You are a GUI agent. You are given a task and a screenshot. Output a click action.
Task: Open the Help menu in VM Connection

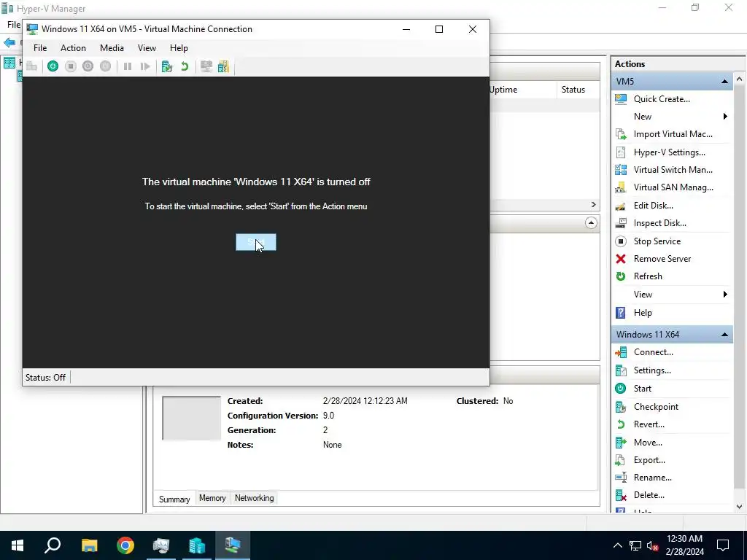(179, 48)
